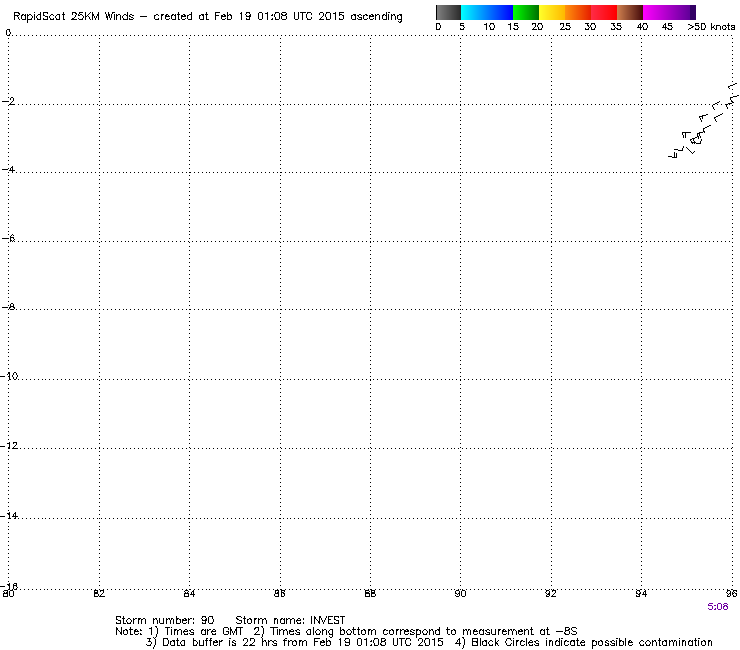
Task: Click the '90' longitude axis label
Action: click(460, 593)
